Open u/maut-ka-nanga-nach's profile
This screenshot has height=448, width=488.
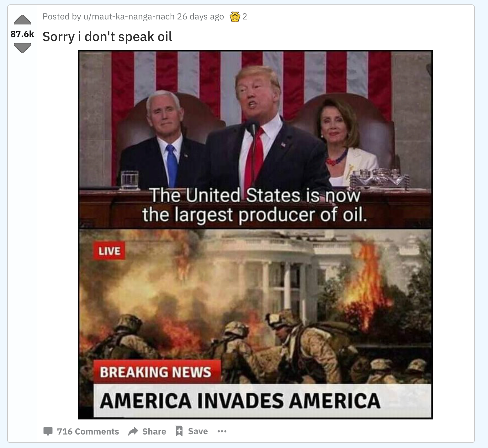129,17
